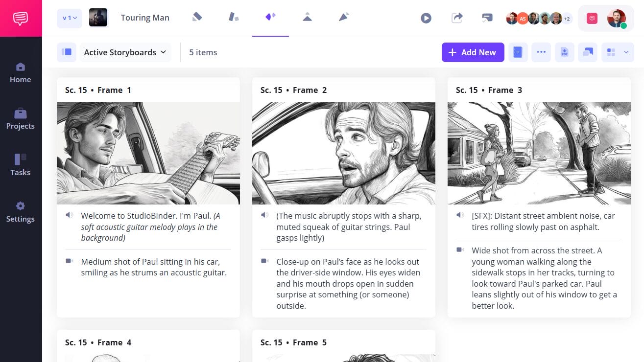
Task: Click the StudioBinder logo icon
Action: pos(21,18)
